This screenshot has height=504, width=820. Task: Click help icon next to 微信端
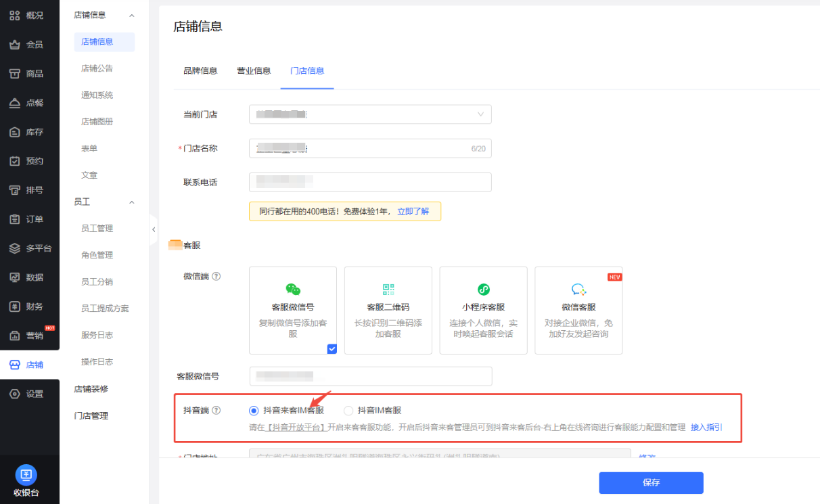217,276
